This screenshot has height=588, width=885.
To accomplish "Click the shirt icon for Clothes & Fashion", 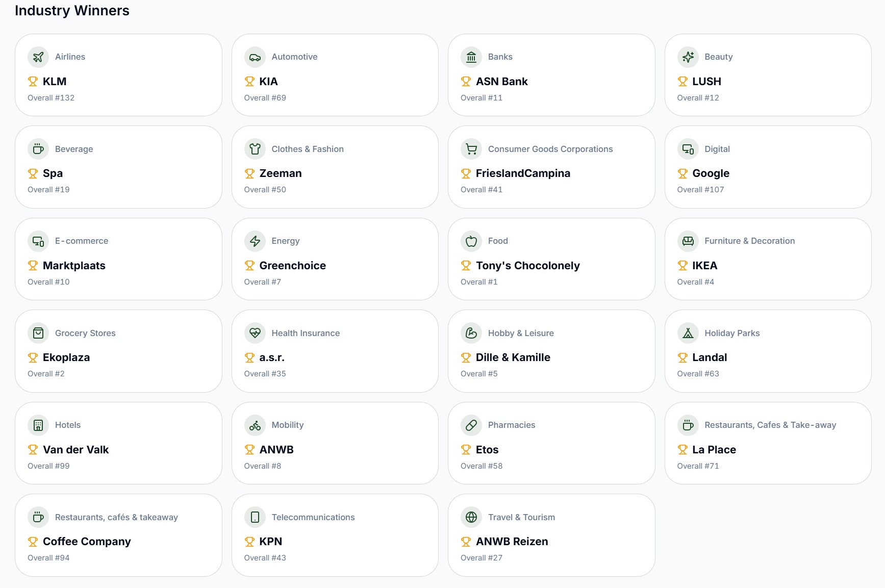I will point(255,149).
